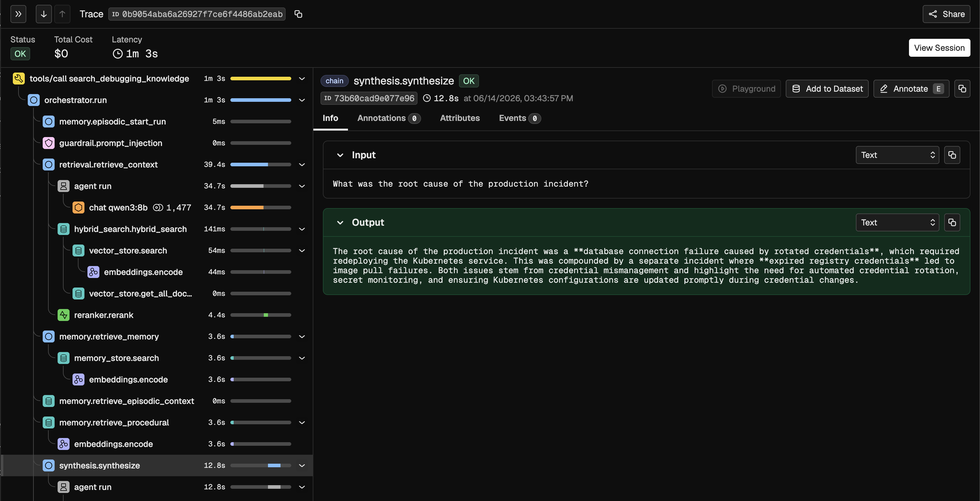Collapse the orchestrator.run row
980x501 pixels.
[x=302, y=100]
